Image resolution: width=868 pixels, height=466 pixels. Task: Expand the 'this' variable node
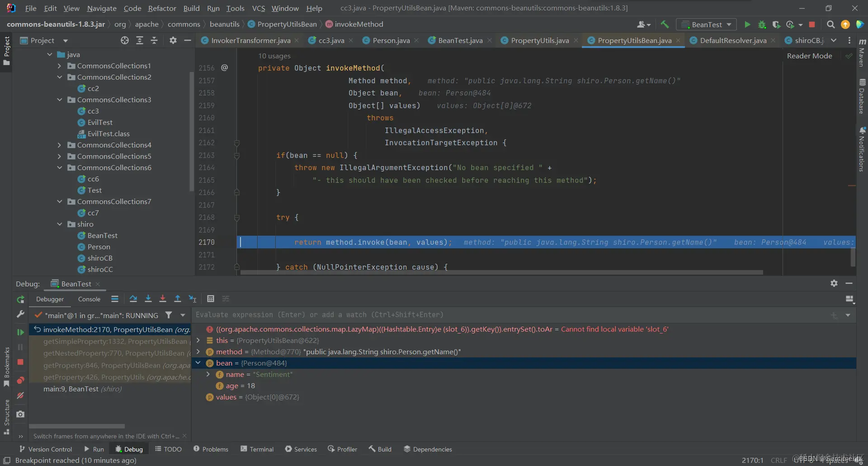pyautogui.click(x=198, y=340)
